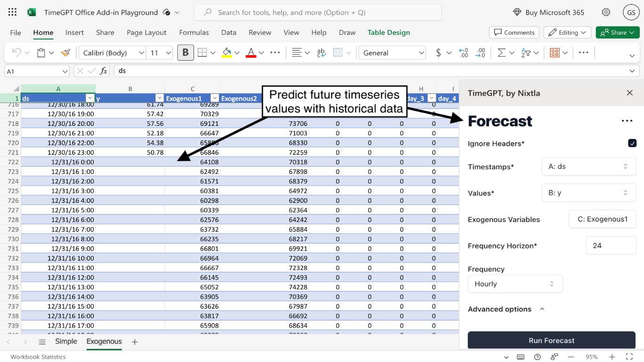Click the Frequency Horizon input field

click(x=611, y=246)
